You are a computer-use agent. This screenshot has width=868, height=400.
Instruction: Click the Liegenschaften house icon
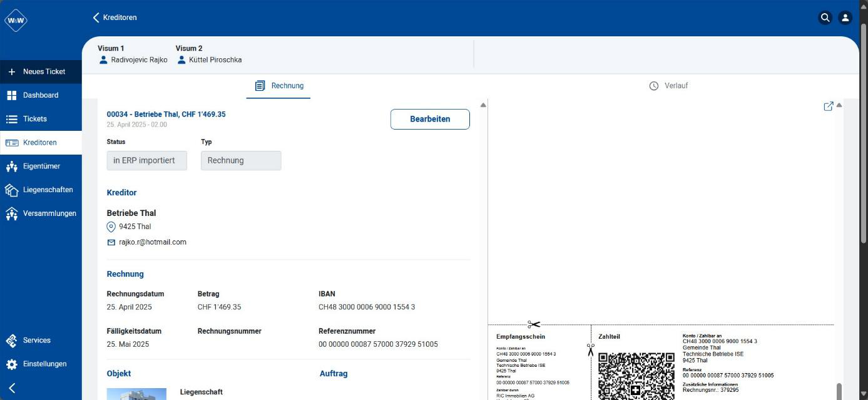pos(11,190)
